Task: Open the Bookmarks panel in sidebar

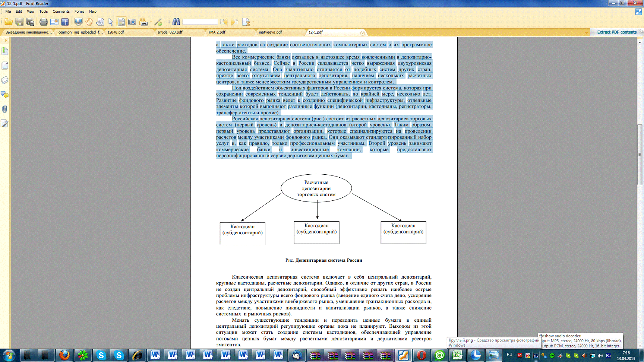Action: click(x=5, y=51)
